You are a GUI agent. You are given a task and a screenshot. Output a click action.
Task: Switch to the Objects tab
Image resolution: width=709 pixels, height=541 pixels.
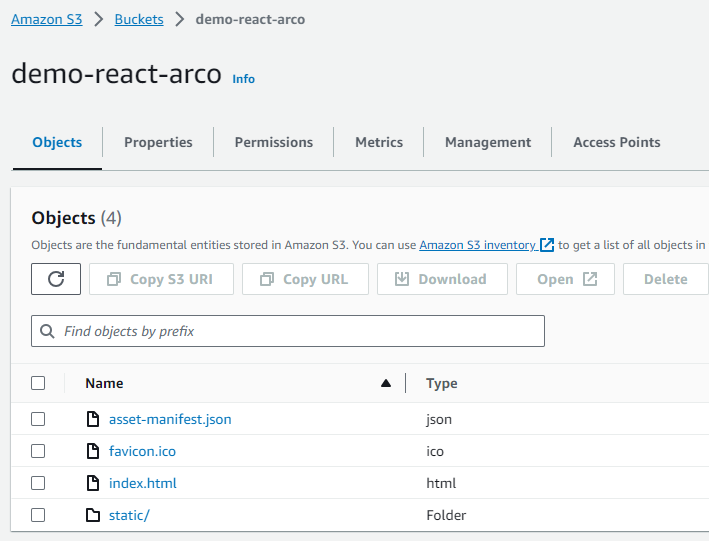pos(57,142)
